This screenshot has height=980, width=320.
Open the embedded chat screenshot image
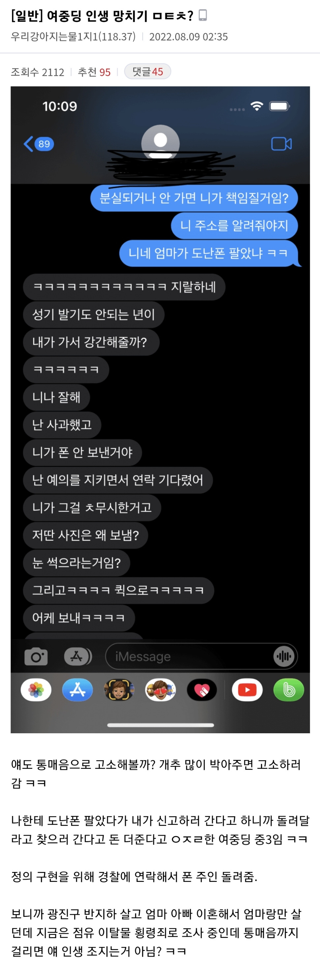coord(160,409)
